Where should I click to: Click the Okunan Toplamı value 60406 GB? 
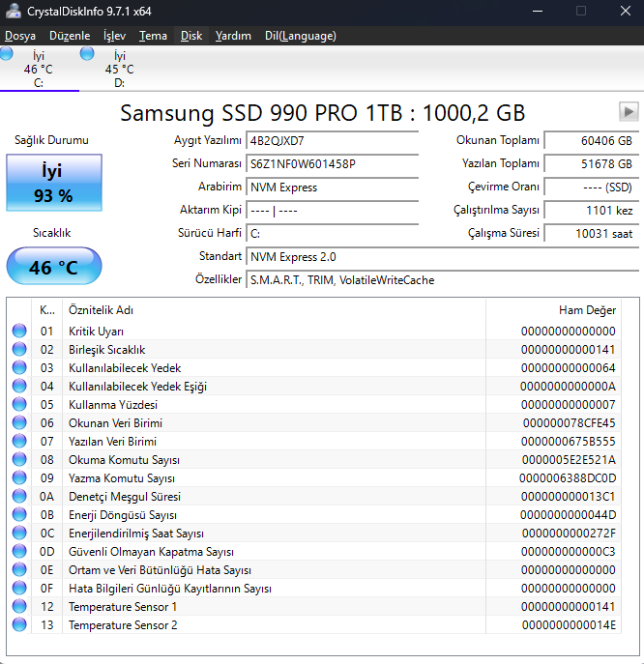click(592, 140)
